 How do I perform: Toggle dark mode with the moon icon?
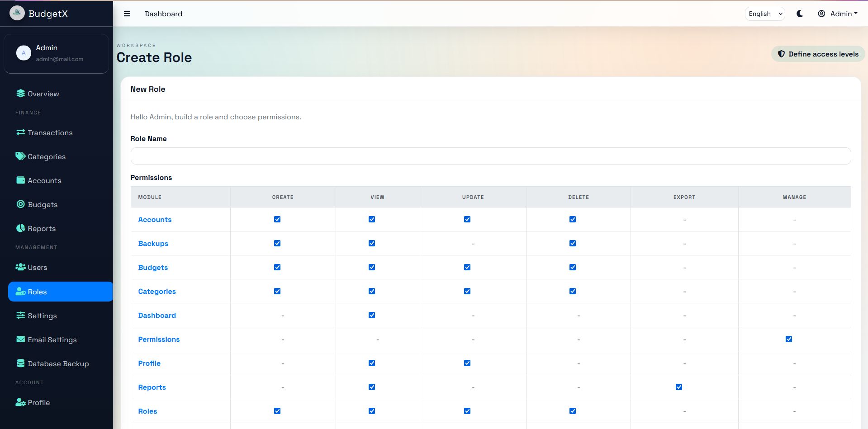tap(800, 14)
